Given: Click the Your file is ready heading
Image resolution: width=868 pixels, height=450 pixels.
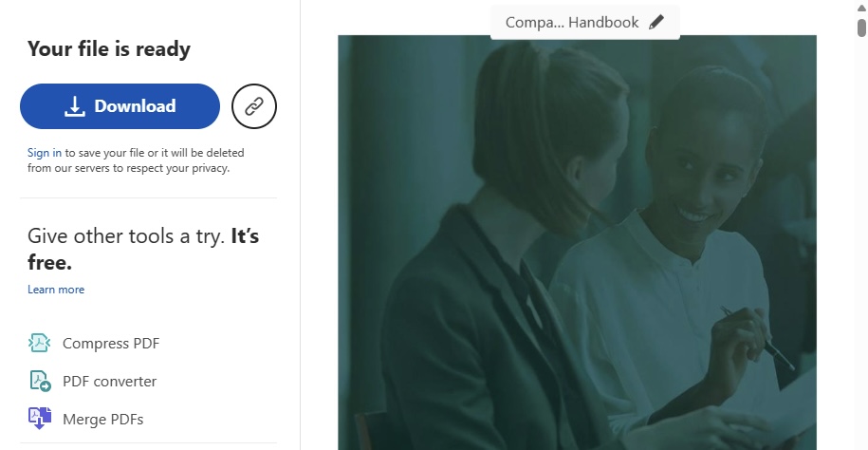Looking at the screenshot, I should (x=109, y=48).
